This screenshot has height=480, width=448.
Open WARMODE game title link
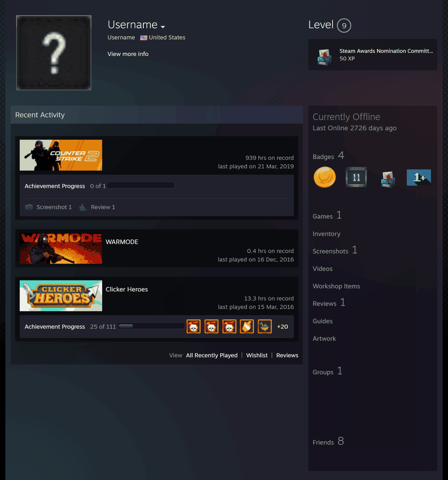[122, 242]
